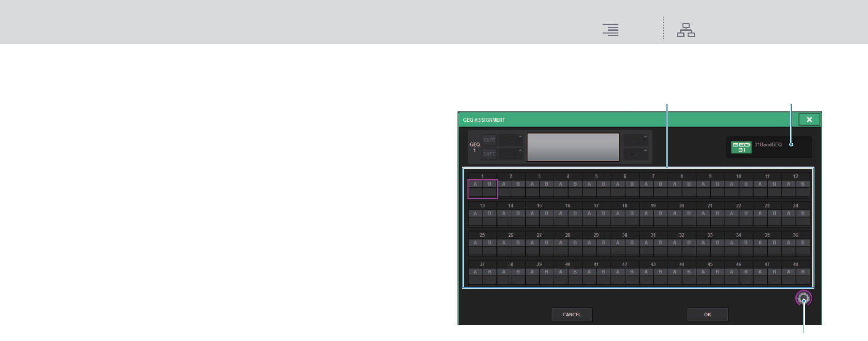Screen dimensions: 868x341
Task: Select slot B of rack 7
Action: (x=660, y=189)
